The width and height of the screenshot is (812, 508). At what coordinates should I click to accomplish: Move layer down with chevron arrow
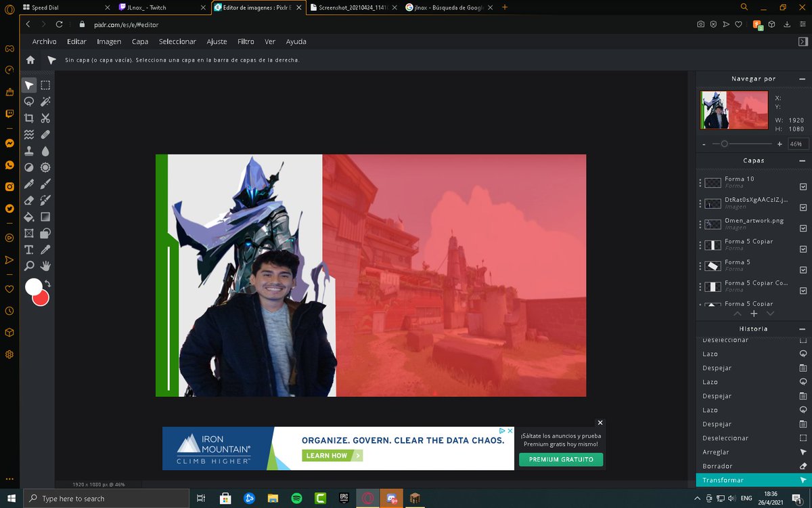point(770,314)
